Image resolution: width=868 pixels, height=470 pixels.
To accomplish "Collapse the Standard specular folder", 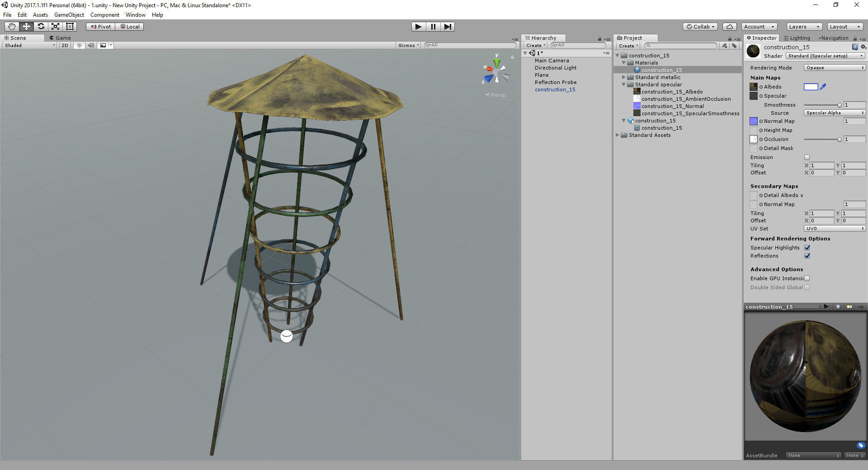I will pos(624,85).
